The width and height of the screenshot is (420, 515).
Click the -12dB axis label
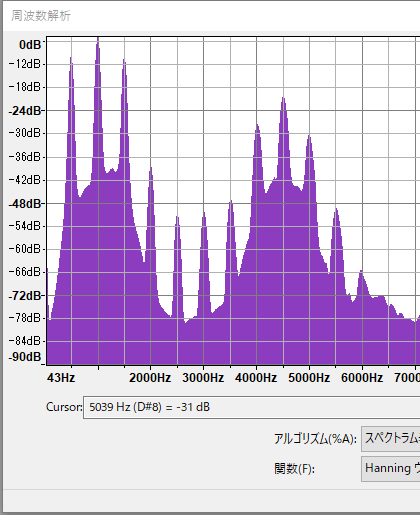coord(25,64)
